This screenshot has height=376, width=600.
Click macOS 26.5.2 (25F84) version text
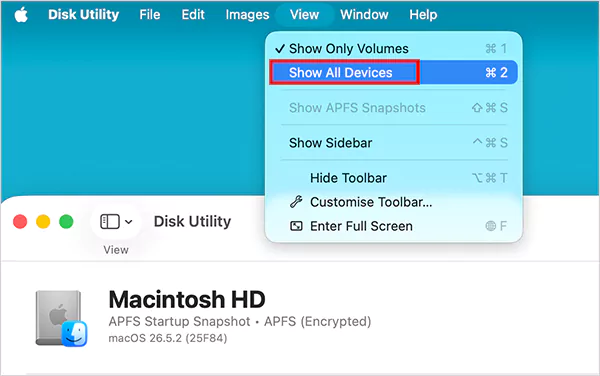click(x=168, y=338)
